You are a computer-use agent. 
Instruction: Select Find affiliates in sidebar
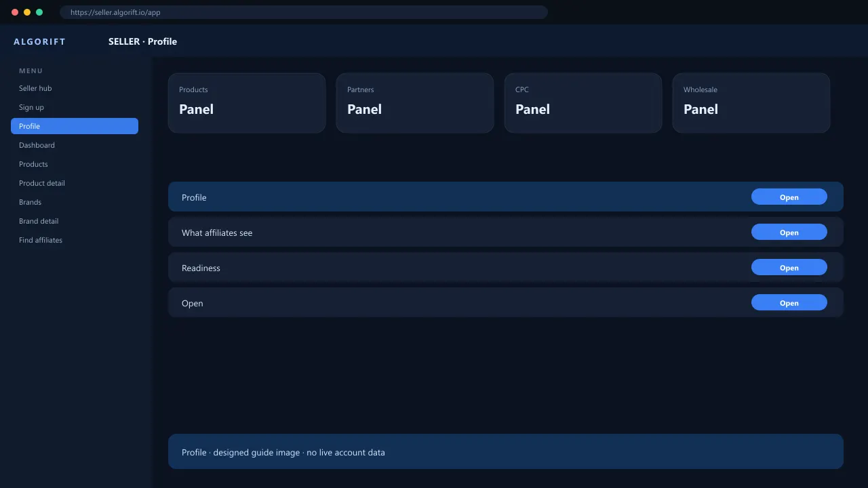tap(75, 240)
